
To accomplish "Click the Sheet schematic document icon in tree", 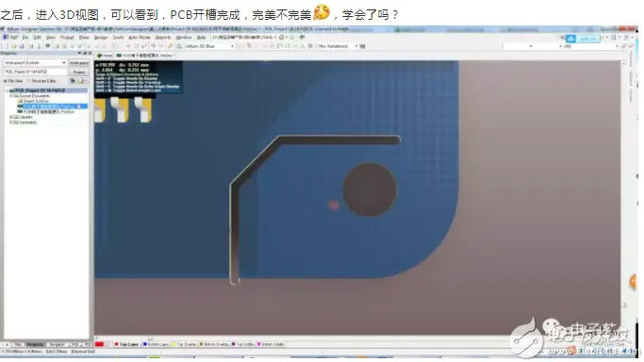I will coord(20,101).
